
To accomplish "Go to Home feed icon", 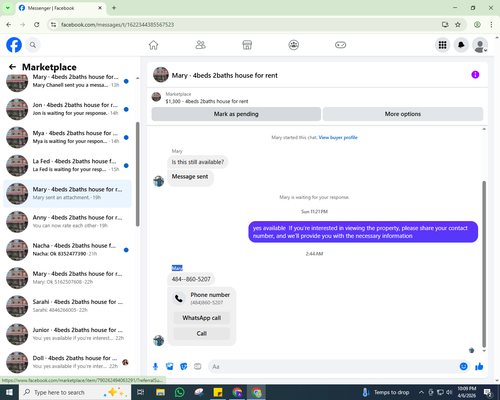I will 153,45.
